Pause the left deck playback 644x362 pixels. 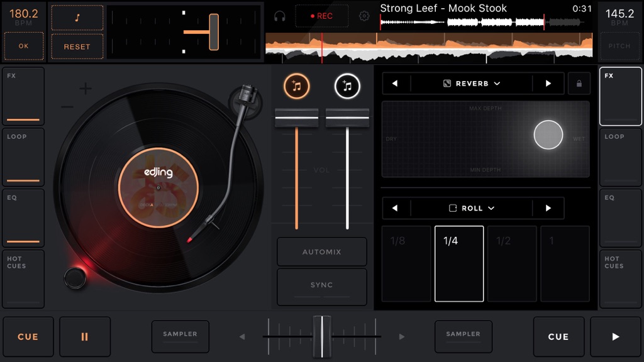coord(85,337)
